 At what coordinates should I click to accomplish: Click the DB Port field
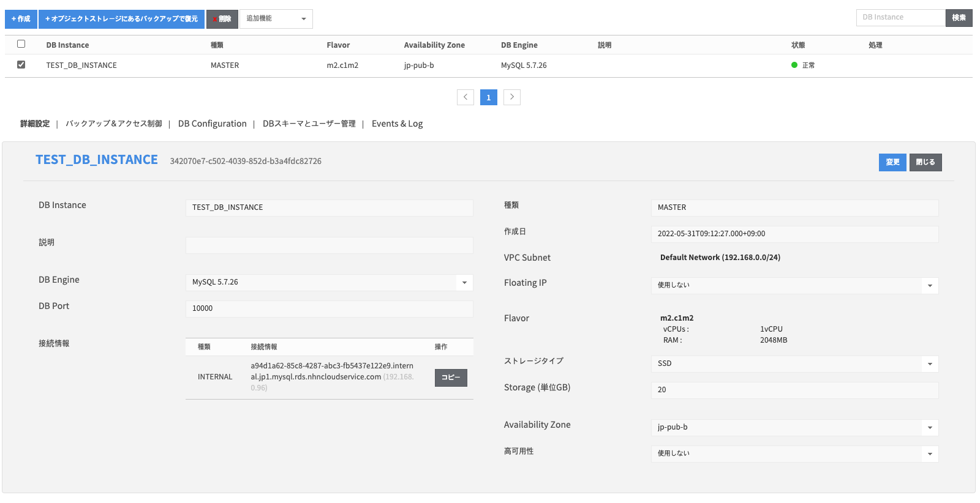click(x=330, y=308)
